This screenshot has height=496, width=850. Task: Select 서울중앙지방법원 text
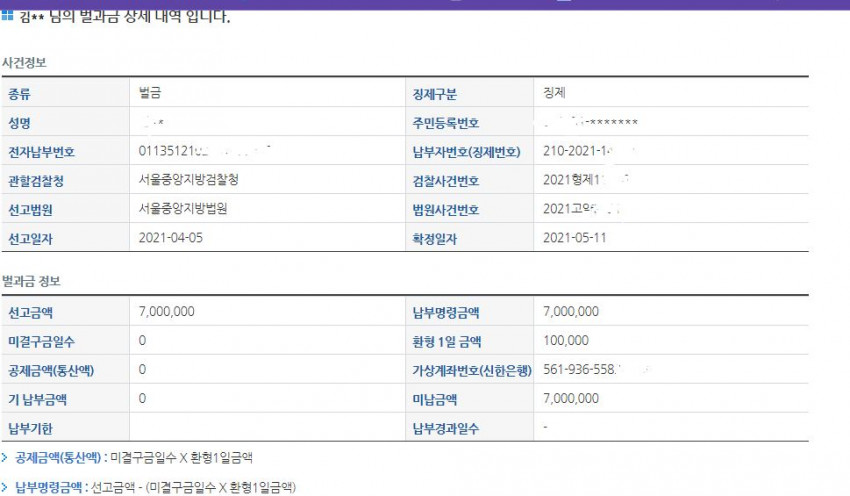tap(183, 209)
